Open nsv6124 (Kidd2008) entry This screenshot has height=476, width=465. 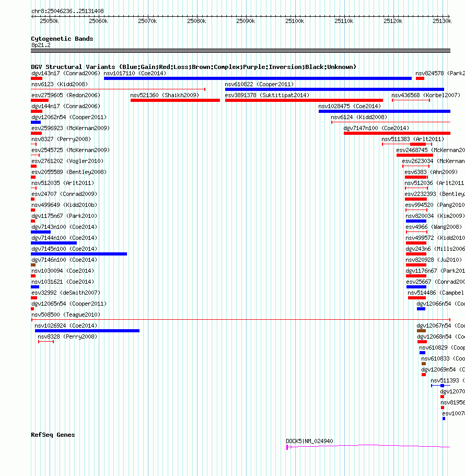(359, 117)
